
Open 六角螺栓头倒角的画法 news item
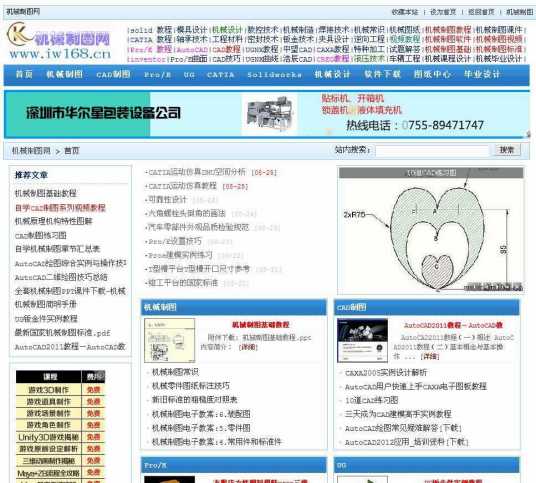(x=187, y=213)
